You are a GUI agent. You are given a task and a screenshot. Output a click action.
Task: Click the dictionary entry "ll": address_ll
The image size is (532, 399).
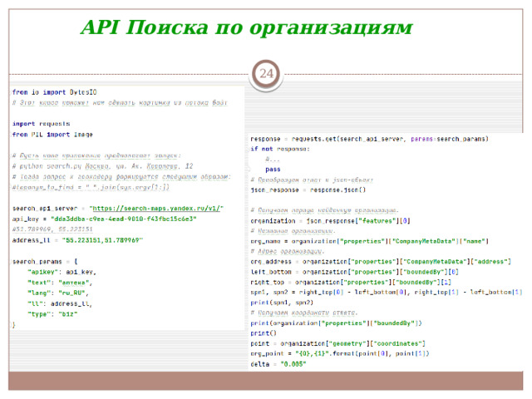point(60,303)
